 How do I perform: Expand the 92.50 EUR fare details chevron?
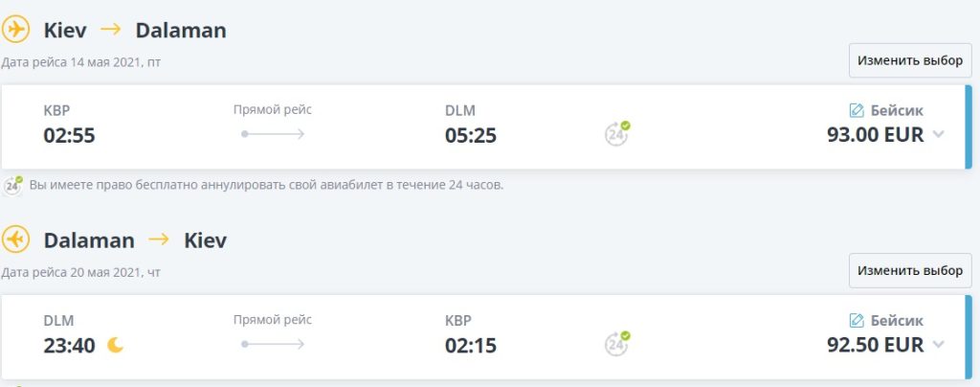point(938,345)
